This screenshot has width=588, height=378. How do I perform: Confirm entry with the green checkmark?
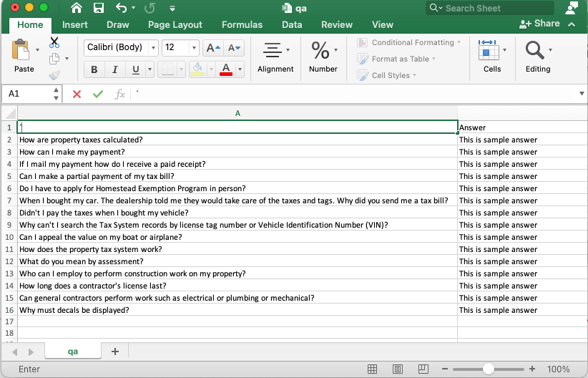97,94
